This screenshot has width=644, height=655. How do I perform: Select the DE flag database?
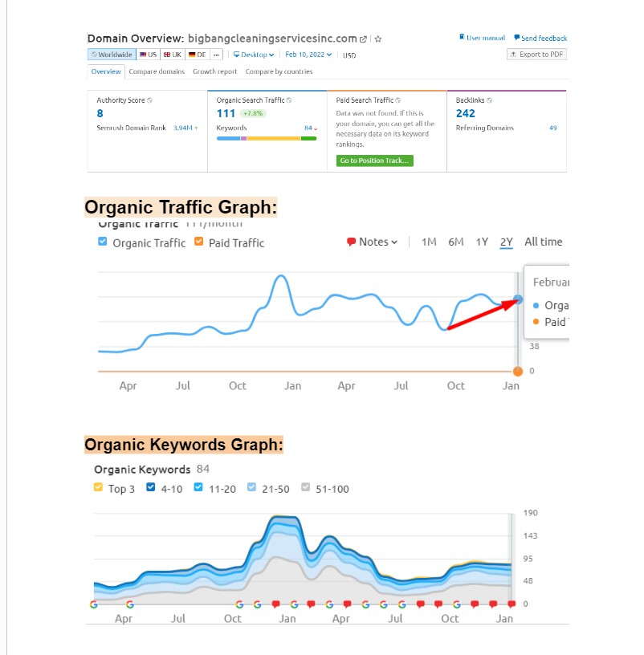coord(197,55)
